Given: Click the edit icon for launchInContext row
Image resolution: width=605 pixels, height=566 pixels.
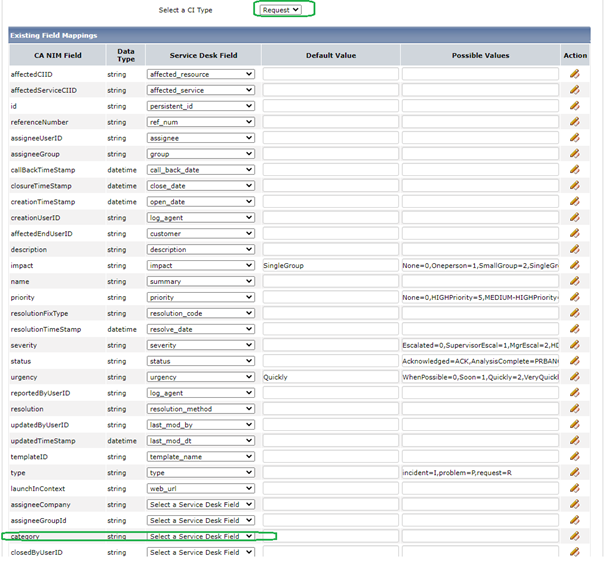Looking at the screenshot, I should [574, 488].
